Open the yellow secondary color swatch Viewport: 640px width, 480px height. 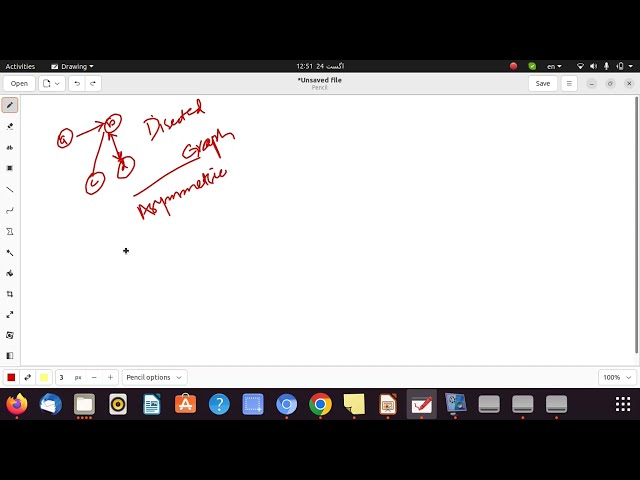44,377
